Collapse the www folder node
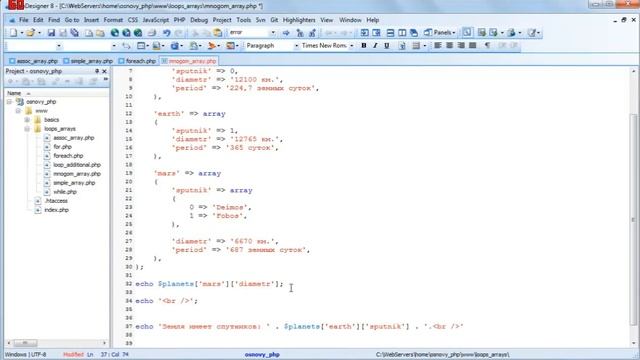The height and width of the screenshot is (360, 640). pos(18,111)
